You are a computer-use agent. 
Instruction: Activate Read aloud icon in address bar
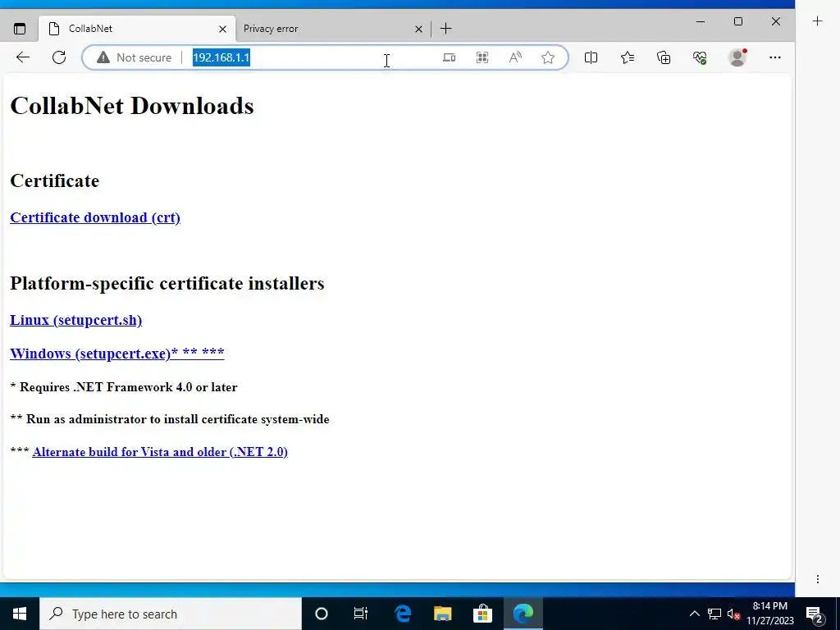click(x=515, y=57)
